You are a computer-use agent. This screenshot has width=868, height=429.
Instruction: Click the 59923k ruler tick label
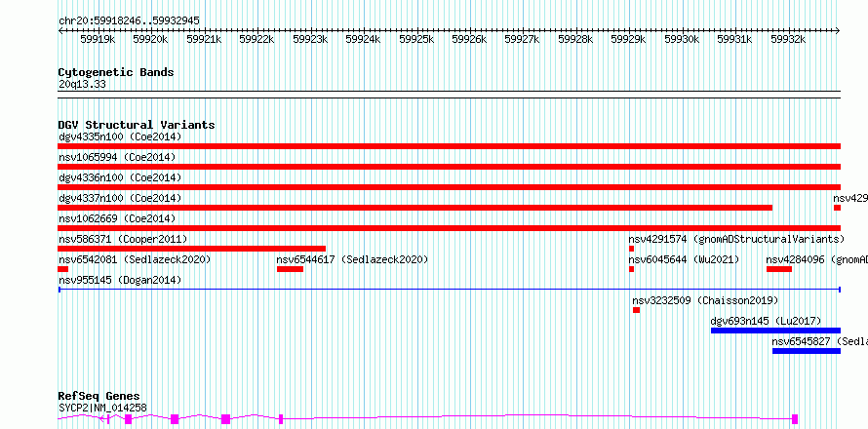[310, 39]
